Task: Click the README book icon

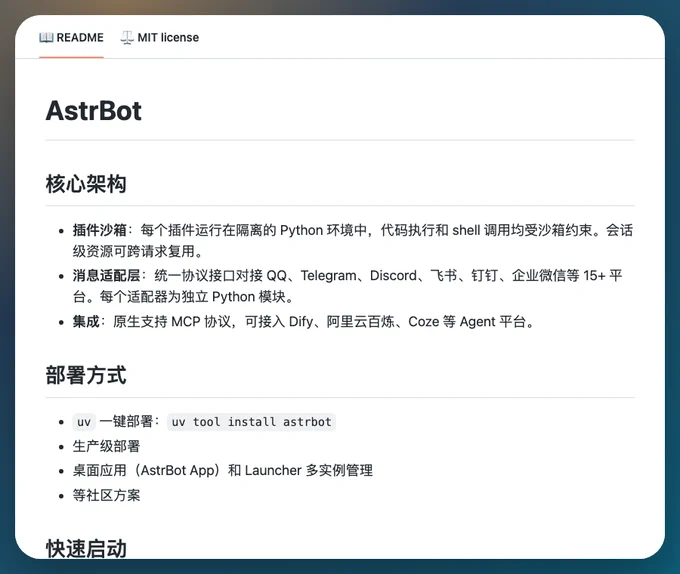Action: coord(46,38)
